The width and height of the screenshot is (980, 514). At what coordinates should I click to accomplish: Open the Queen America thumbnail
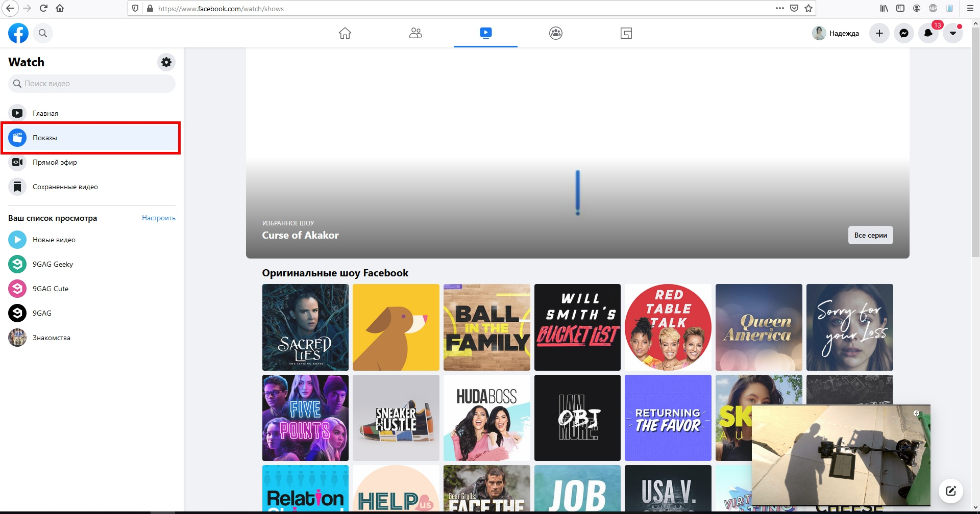point(759,327)
